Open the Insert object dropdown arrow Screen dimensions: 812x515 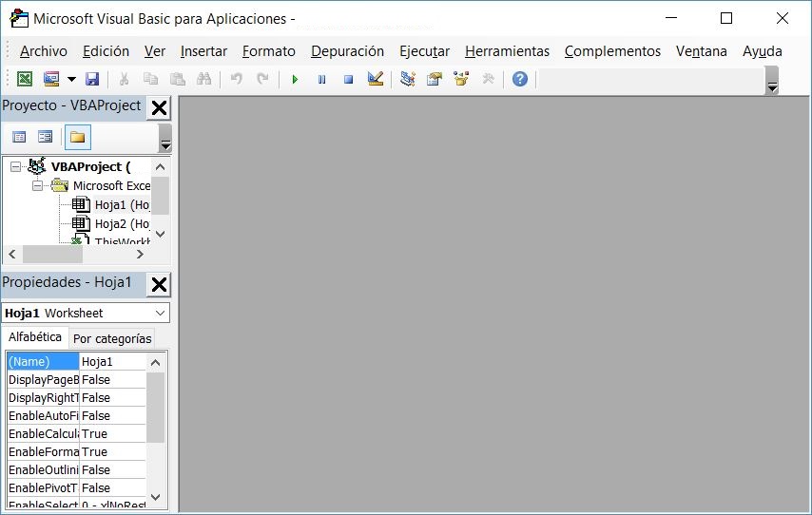pyautogui.click(x=71, y=79)
